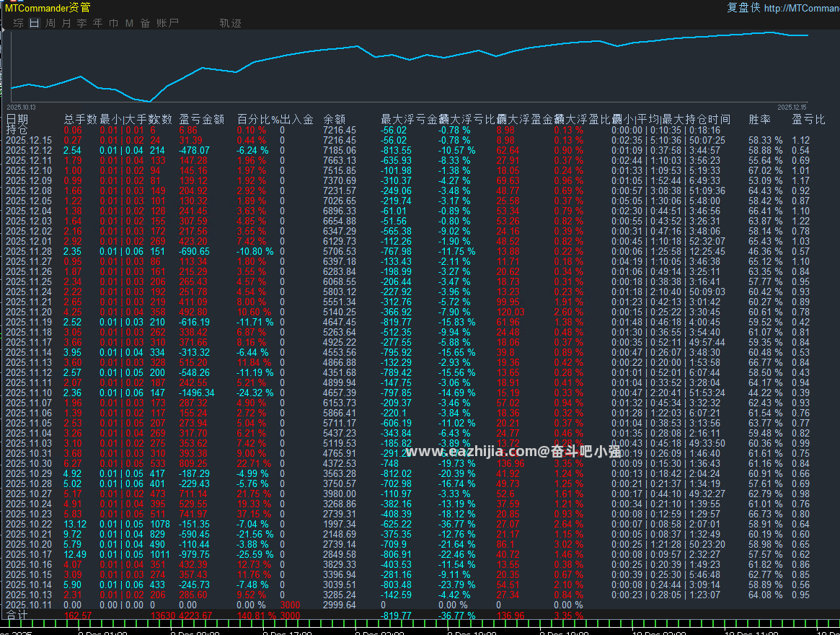Image resolution: width=840 pixels, height=635 pixels.
Task: Open the 周 weekly tab
Action: [50, 23]
